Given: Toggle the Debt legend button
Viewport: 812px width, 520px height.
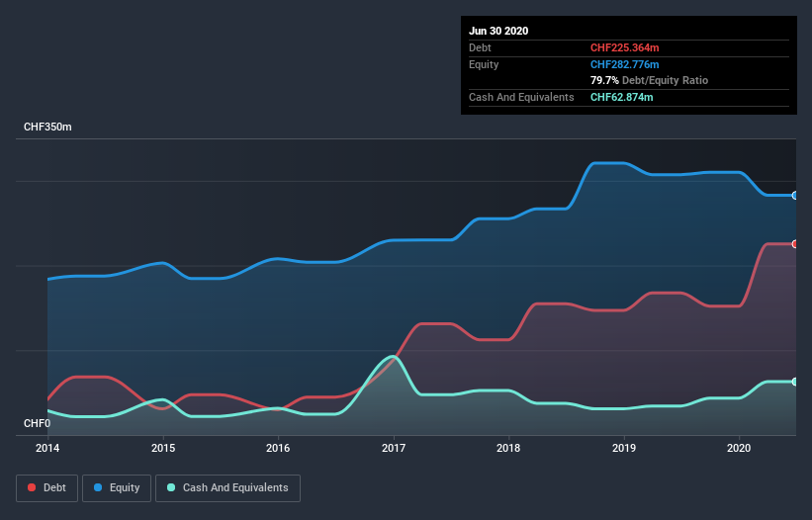Looking at the screenshot, I should point(46,488).
